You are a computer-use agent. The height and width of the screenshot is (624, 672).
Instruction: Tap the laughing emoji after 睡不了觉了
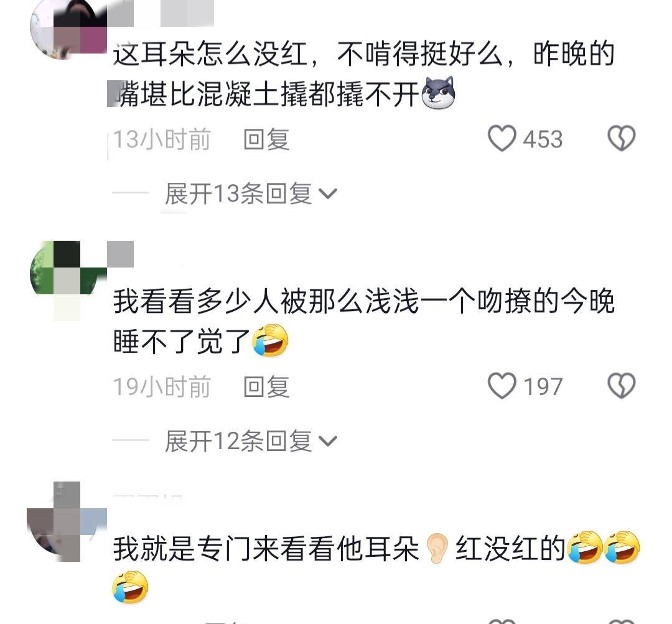point(270,340)
